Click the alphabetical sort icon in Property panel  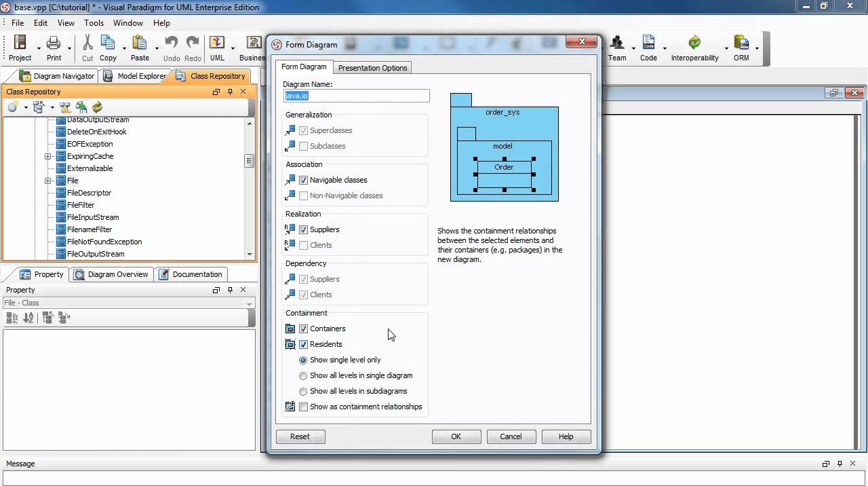tap(28, 318)
